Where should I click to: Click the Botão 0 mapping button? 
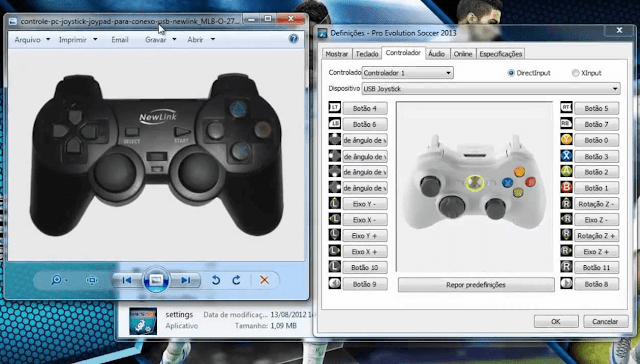(x=596, y=140)
